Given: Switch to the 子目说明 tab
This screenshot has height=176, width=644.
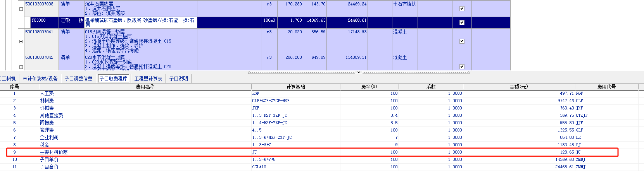Looking at the screenshot, I should click(x=179, y=79).
